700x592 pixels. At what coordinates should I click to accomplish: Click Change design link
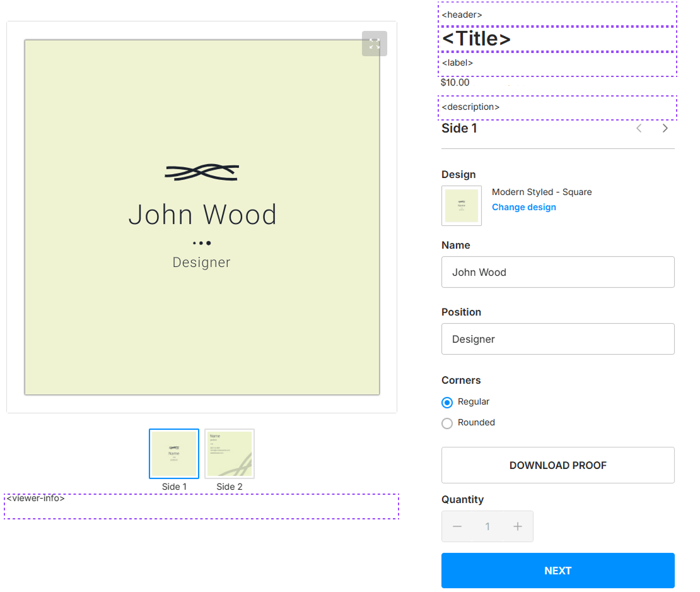[x=523, y=207]
